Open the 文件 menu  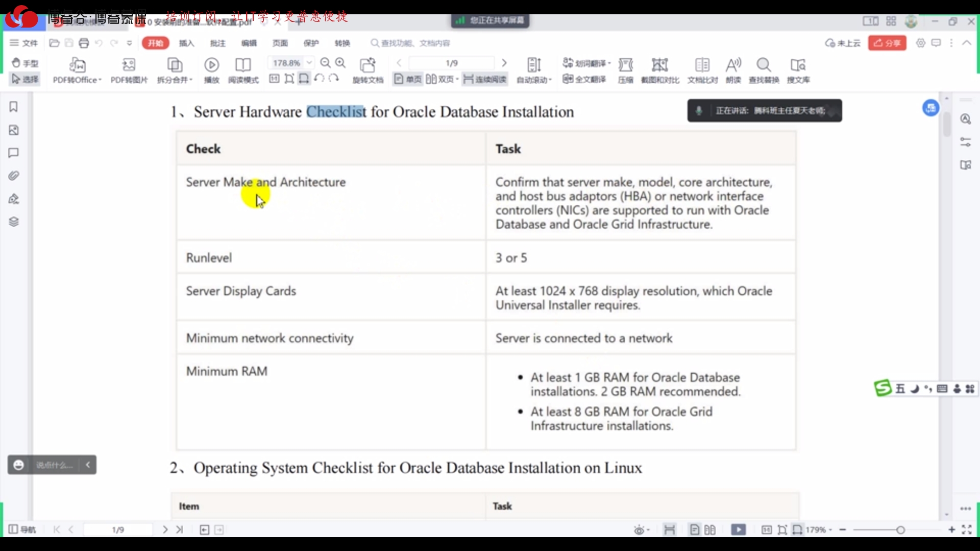click(24, 43)
